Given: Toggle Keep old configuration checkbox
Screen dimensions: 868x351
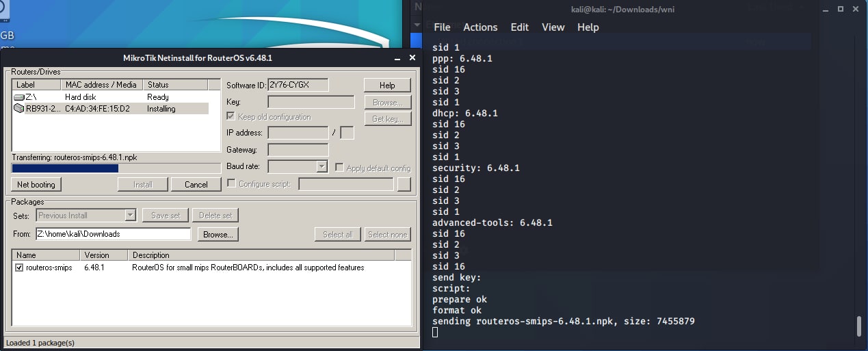Looking at the screenshot, I should click(x=231, y=117).
